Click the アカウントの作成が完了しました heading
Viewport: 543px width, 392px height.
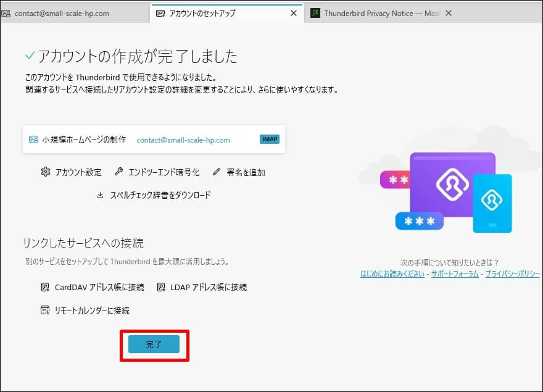[x=137, y=56]
